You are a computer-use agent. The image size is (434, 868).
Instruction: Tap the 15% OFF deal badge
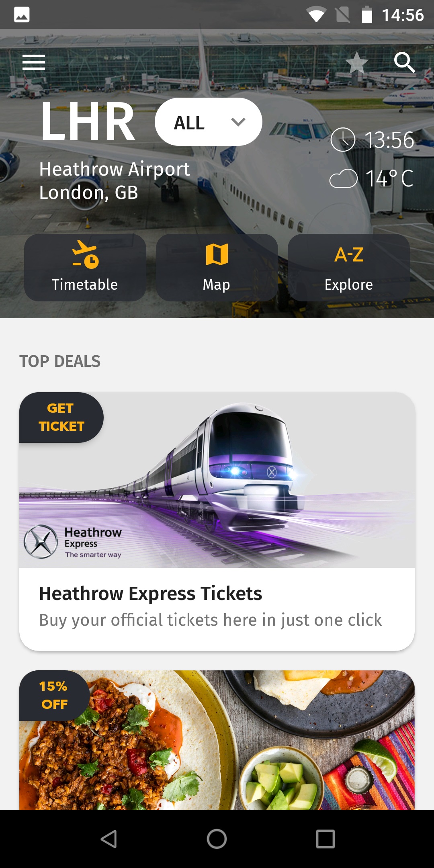pos(54,695)
